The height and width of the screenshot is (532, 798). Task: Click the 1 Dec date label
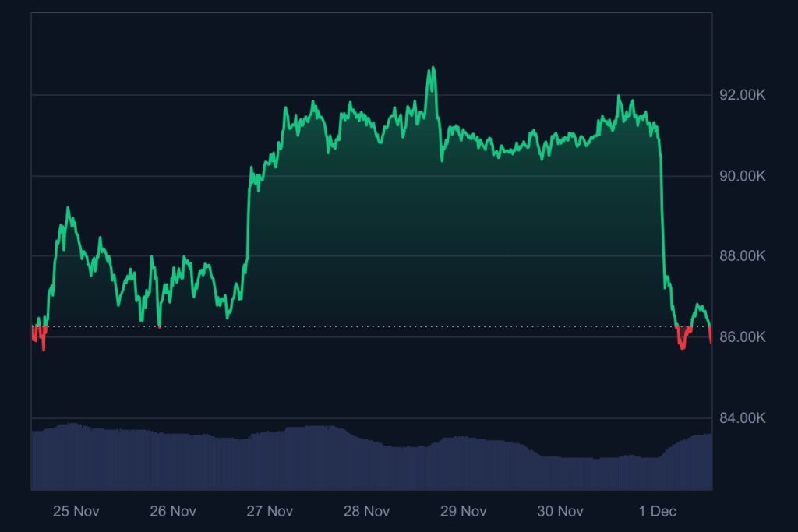pos(657,511)
